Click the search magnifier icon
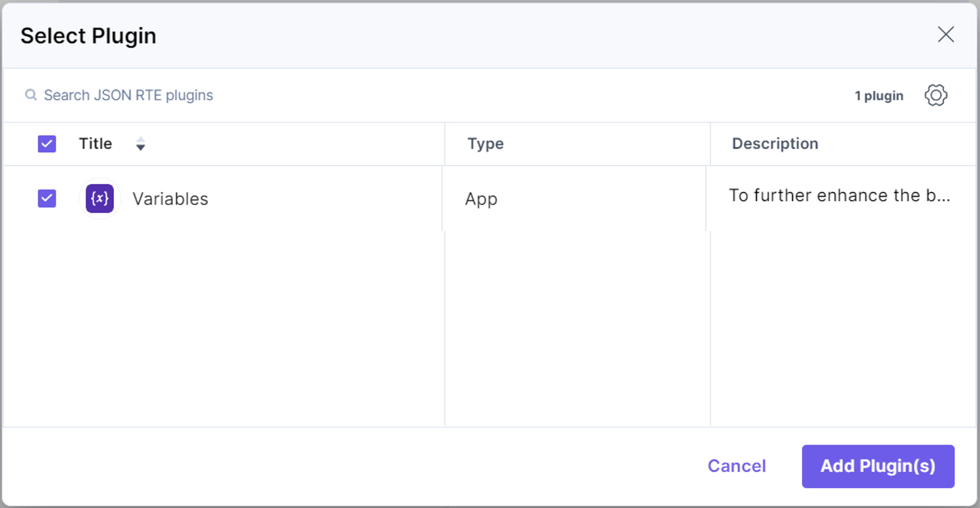Screen dimensions: 980x508 click(x=31, y=95)
